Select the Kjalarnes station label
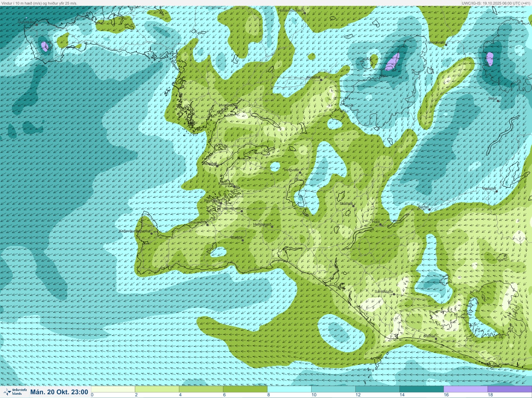 [x=227, y=183]
